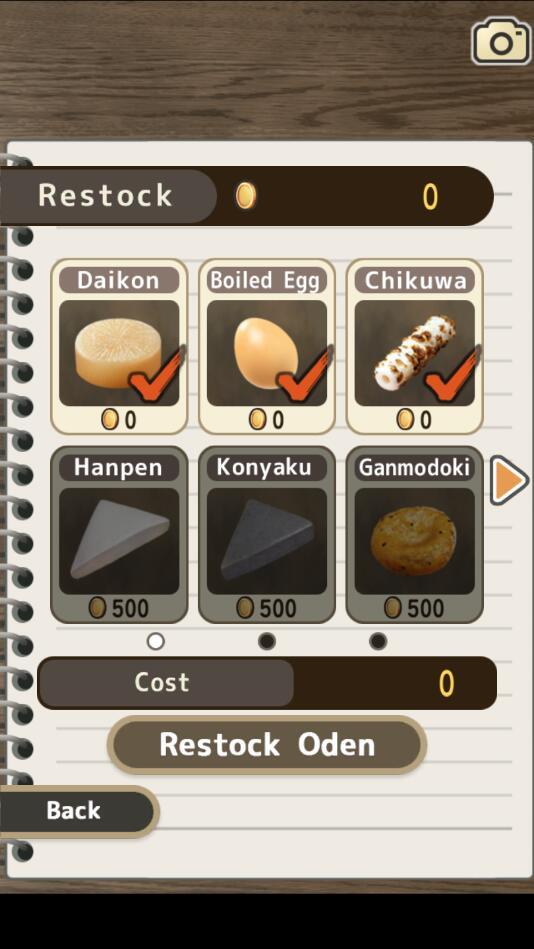
Task: Select the Daikon ingredient image
Action: [x=119, y=353]
